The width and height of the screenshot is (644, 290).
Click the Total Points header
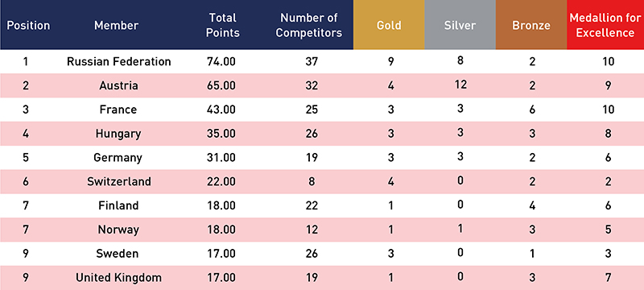[x=223, y=25]
